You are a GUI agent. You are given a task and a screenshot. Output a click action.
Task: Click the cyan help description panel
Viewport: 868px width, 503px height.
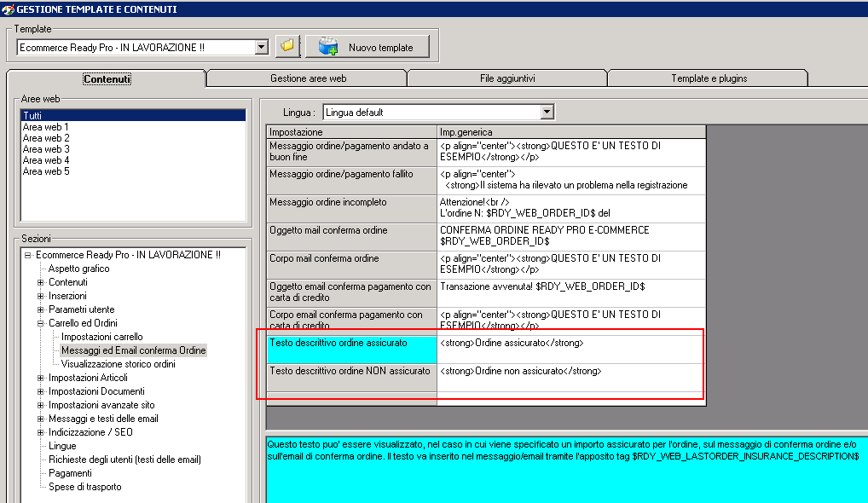[567, 469]
